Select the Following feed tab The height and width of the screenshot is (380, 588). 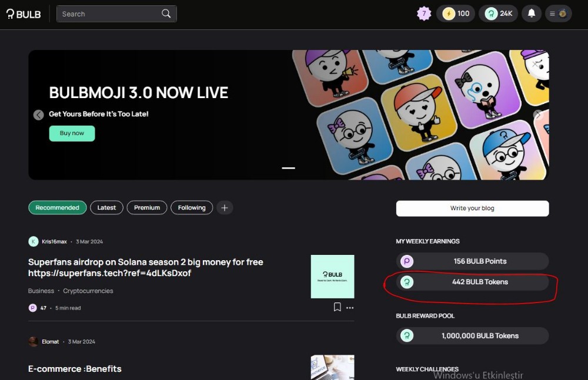[192, 207]
